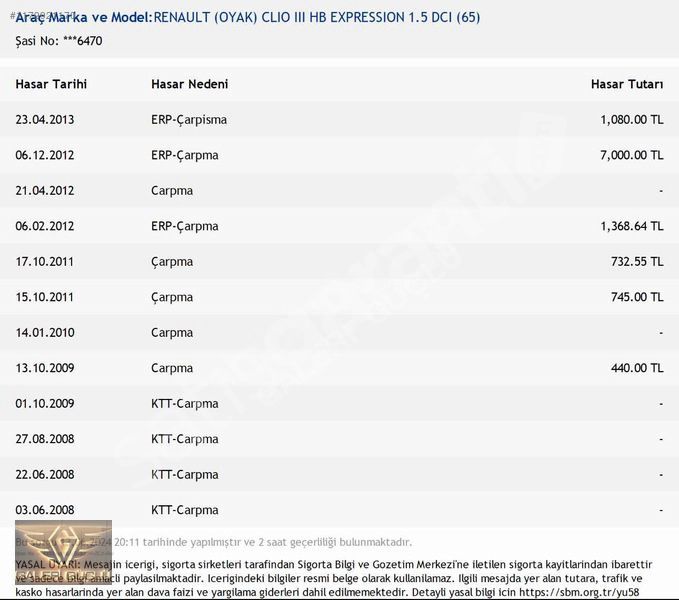Select the date 03.06.2008
679x600 pixels.
(x=45, y=510)
